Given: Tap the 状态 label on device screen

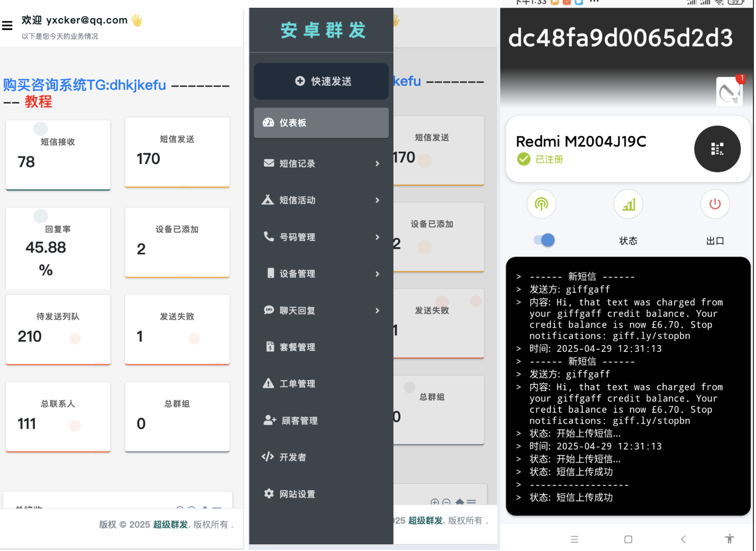Looking at the screenshot, I should tap(628, 241).
